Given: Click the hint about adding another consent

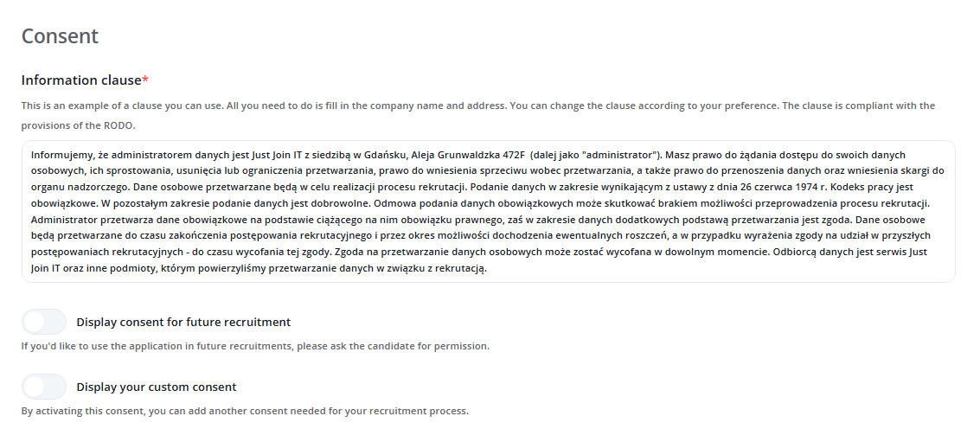Looking at the screenshot, I should coord(245,411).
